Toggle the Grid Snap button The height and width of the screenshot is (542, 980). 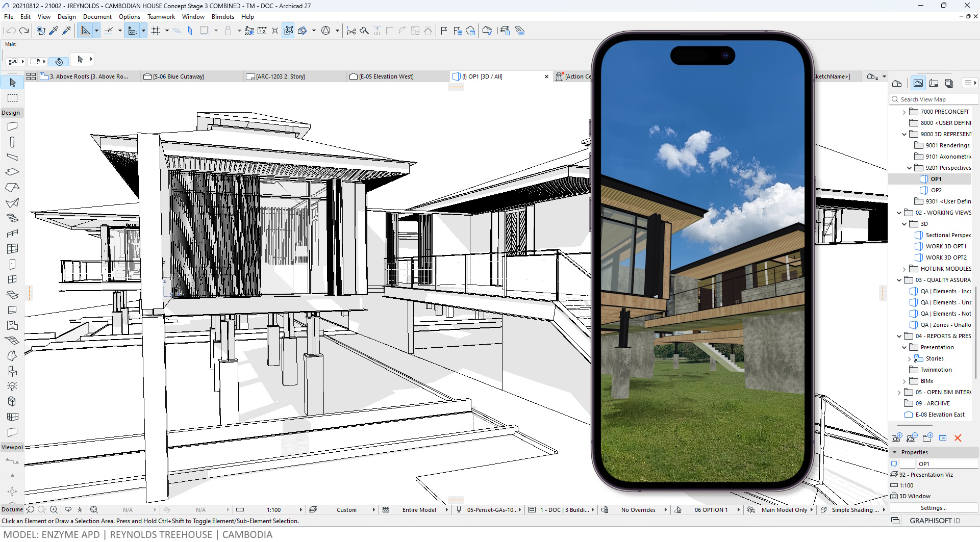click(156, 31)
